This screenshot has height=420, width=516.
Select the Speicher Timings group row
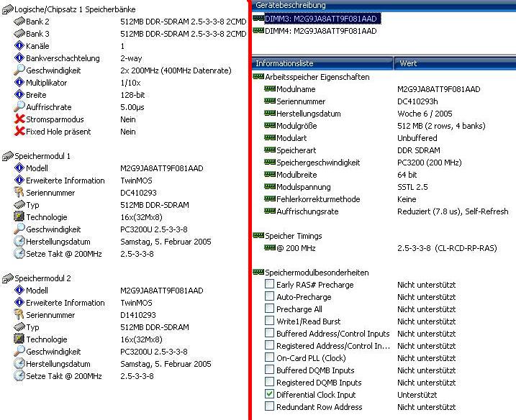[x=294, y=236]
